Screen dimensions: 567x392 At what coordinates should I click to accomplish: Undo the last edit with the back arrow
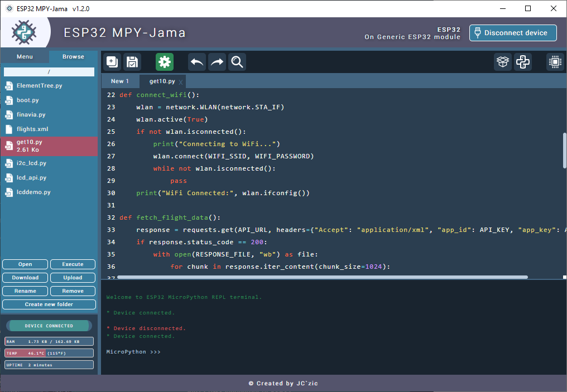pos(197,62)
